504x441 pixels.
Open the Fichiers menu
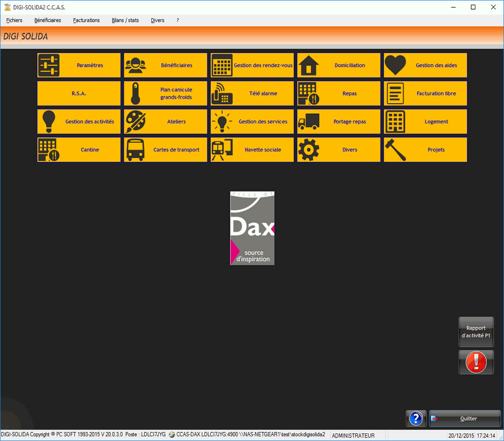point(14,20)
